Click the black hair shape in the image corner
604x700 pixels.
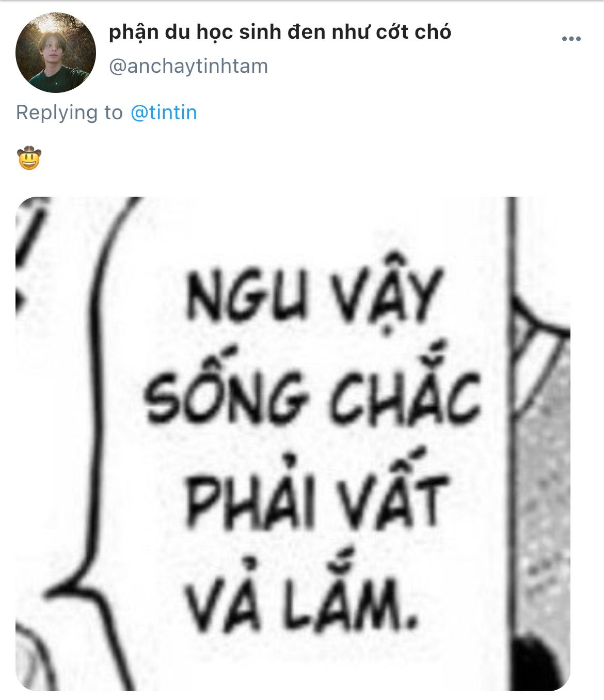[539, 663]
